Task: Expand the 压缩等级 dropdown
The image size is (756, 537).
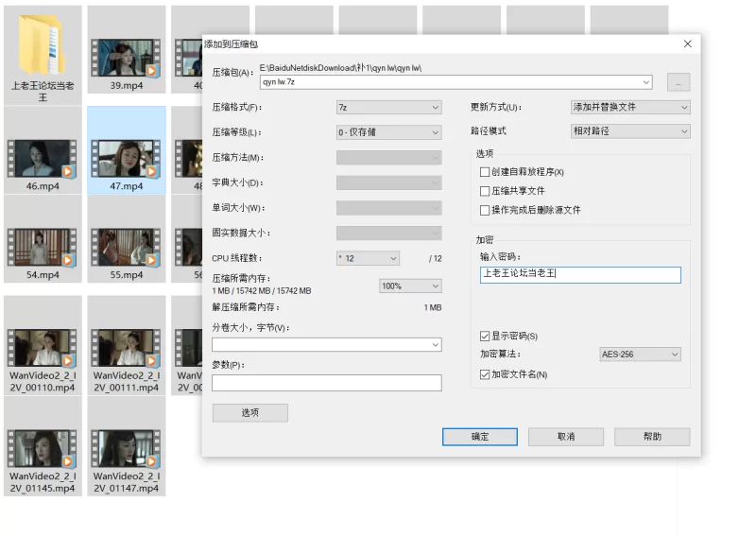Action: click(388, 132)
